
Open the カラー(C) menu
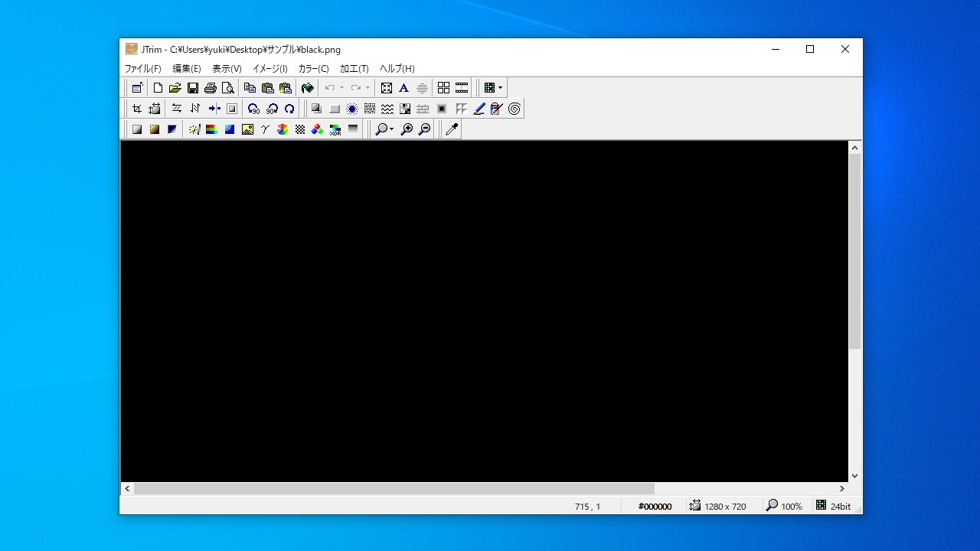click(314, 69)
